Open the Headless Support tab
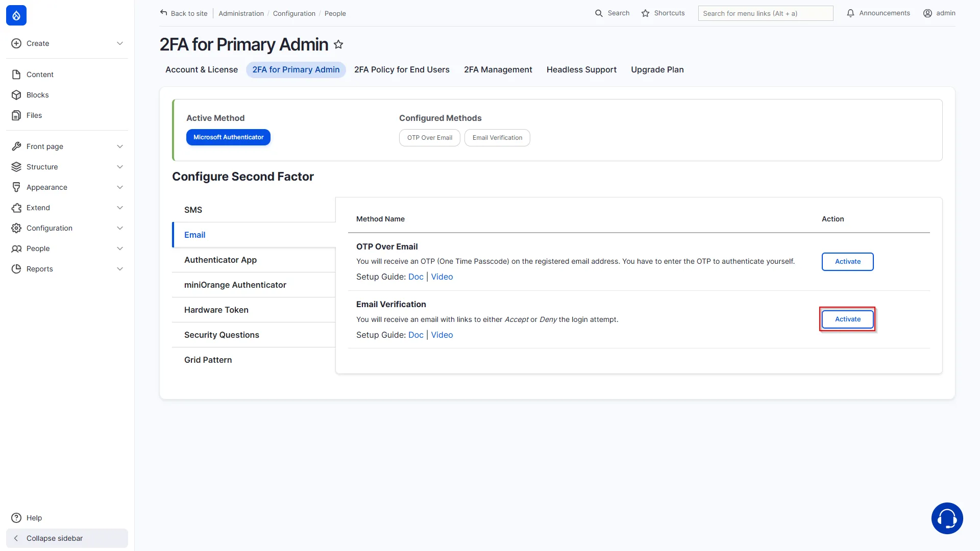 tap(581, 70)
